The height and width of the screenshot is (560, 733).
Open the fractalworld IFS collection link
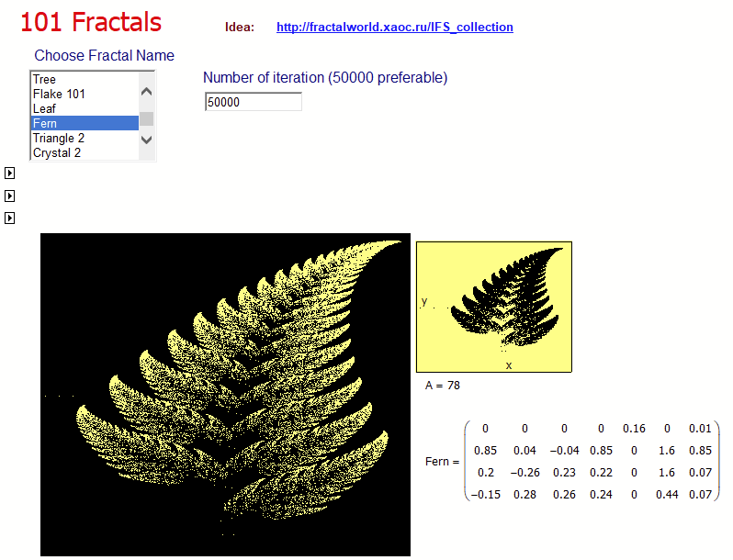coord(395,28)
